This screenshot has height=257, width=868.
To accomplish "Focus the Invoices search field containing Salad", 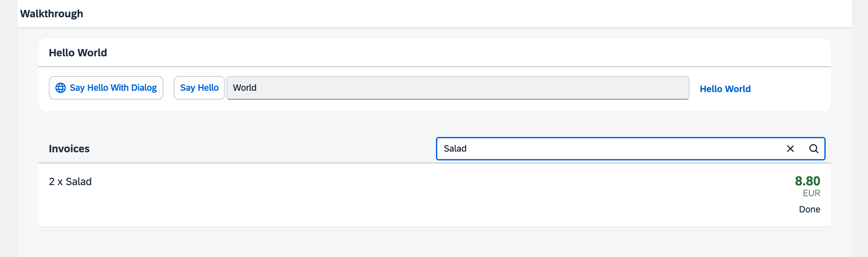I will tap(606, 149).
